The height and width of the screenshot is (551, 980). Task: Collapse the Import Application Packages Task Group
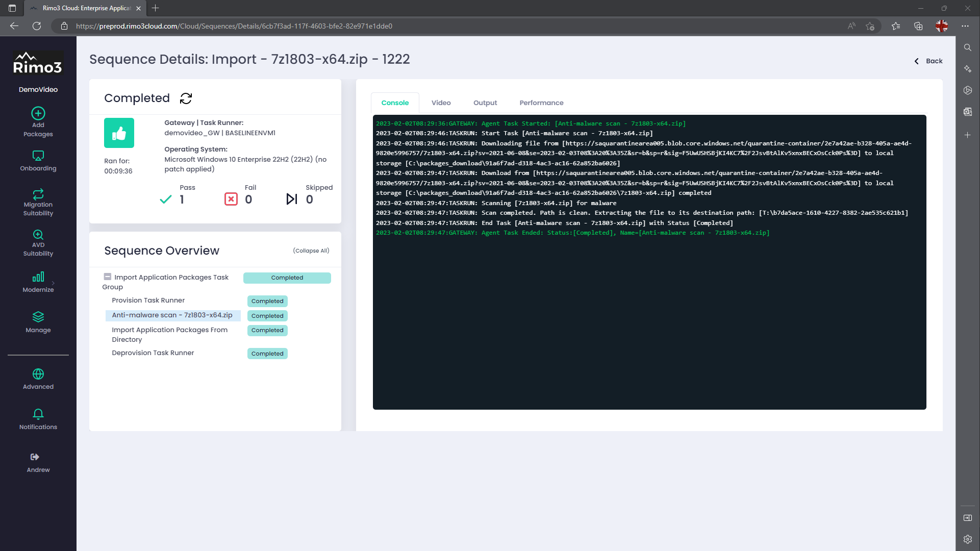coord(108,277)
